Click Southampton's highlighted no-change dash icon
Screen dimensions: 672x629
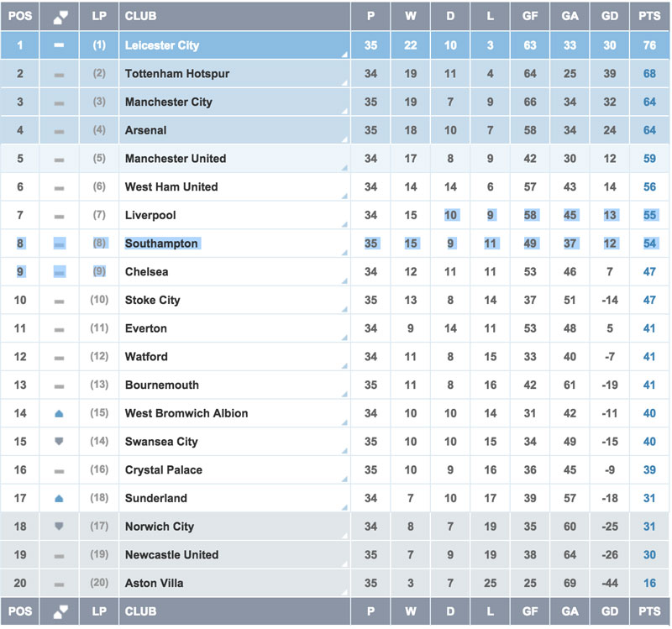[x=60, y=244]
